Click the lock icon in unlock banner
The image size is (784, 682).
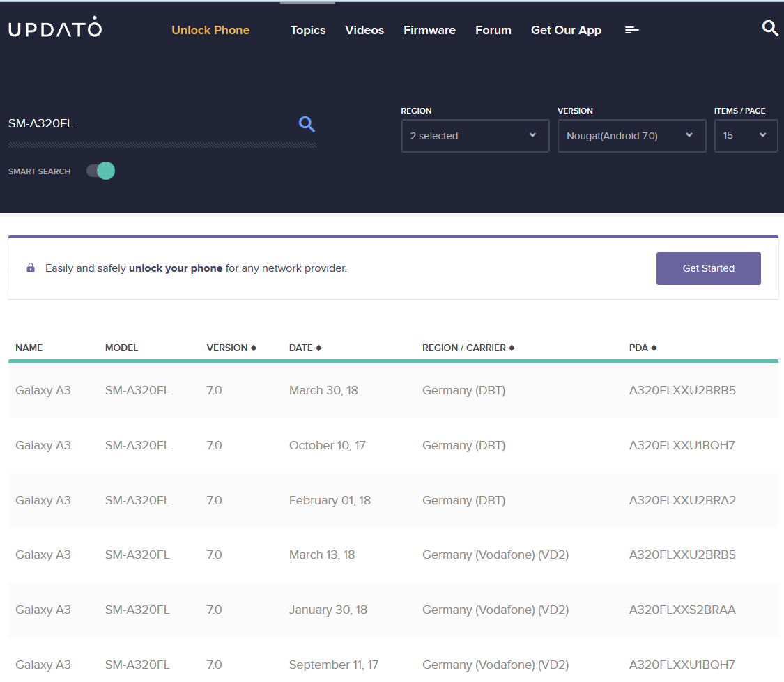click(x=31, y=268)
